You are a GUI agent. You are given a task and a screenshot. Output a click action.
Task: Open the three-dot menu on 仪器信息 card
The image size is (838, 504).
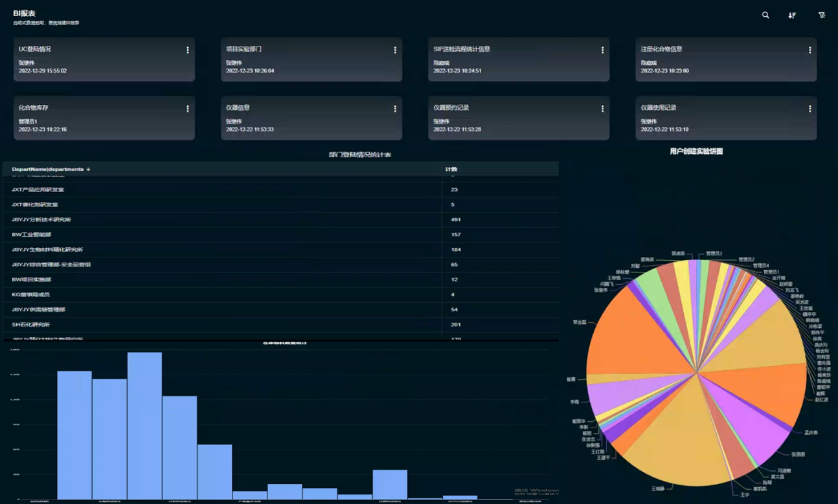point(395,109)
